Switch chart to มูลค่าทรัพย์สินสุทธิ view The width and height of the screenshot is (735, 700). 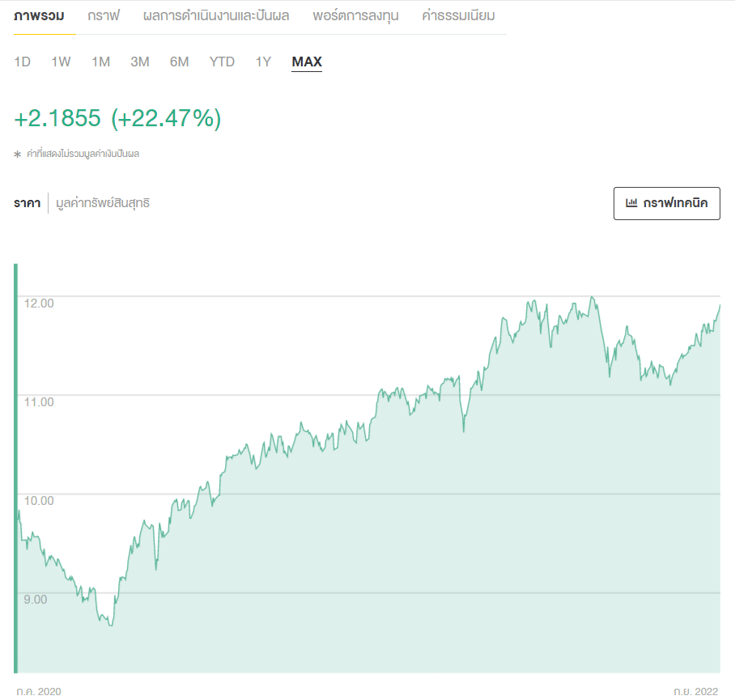(103, 203)
